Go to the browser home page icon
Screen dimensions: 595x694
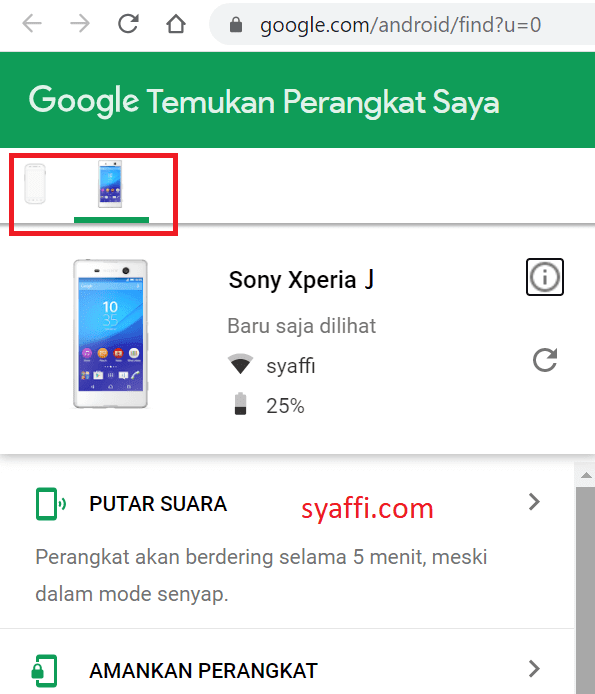click(x=176, y=24)
